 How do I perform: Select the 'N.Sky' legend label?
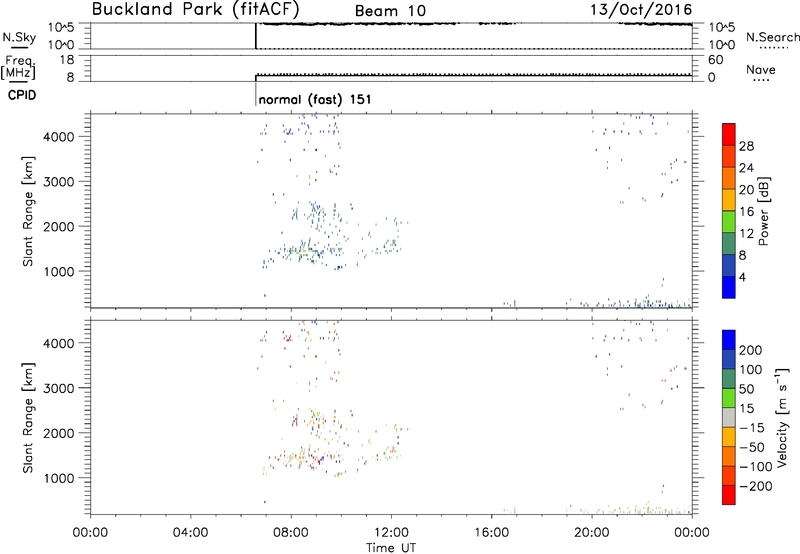click(x=19, y=37)
